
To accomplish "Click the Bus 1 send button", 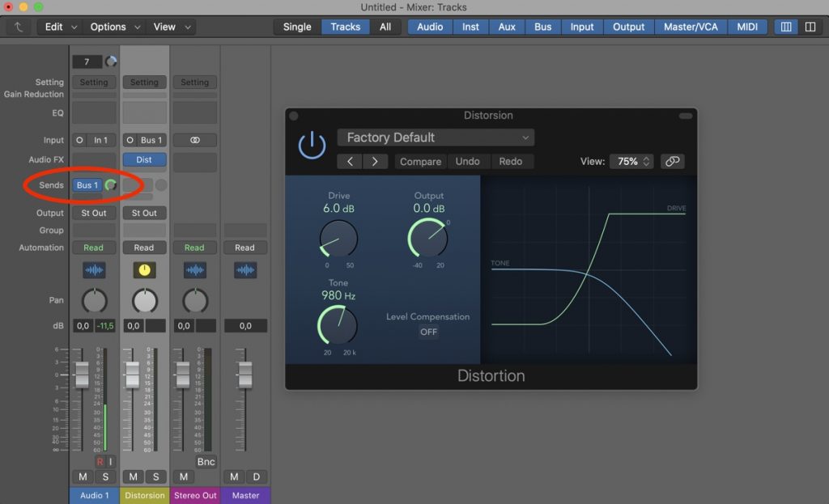I will click(x=87, y=185).
